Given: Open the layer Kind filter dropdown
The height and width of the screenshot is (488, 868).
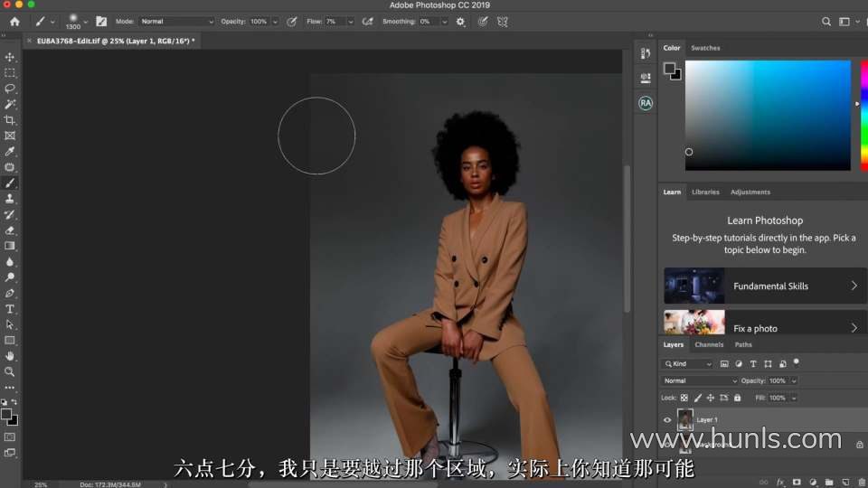Looking at the screenshot, I should point(688,364).
